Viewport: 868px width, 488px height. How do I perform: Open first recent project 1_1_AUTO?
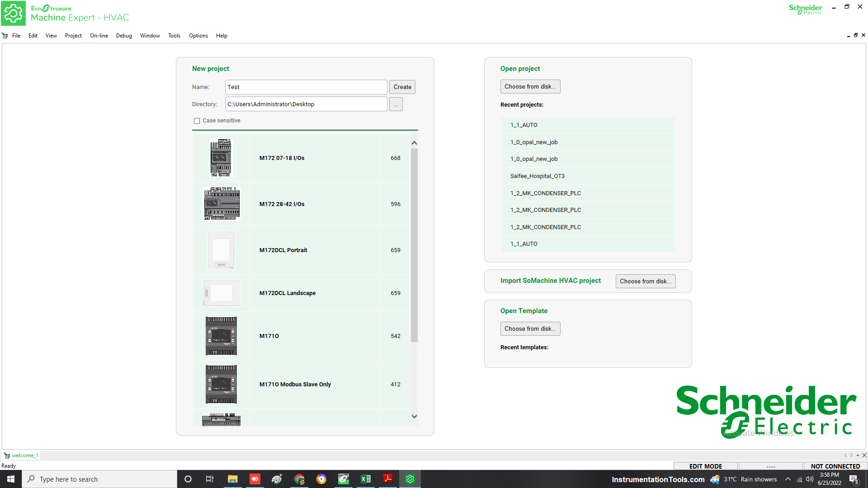point(588,125)
